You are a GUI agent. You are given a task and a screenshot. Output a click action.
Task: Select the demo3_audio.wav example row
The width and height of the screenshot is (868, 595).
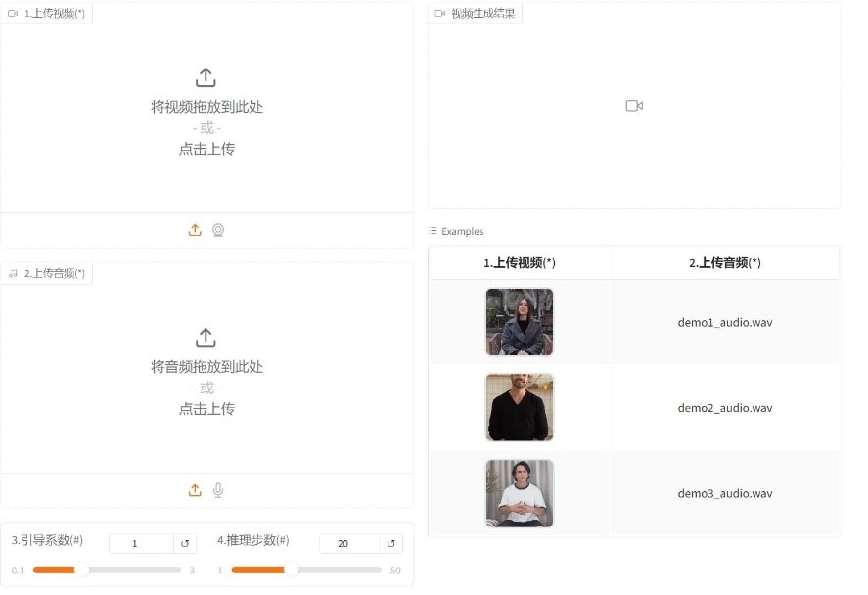click(x=725, y=493)
